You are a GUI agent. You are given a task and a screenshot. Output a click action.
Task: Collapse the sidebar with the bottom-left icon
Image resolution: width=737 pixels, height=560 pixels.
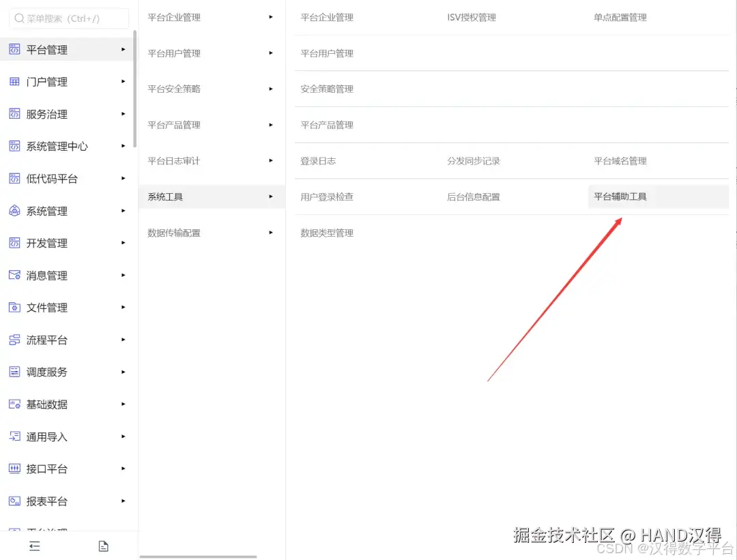tap(34, 546)
